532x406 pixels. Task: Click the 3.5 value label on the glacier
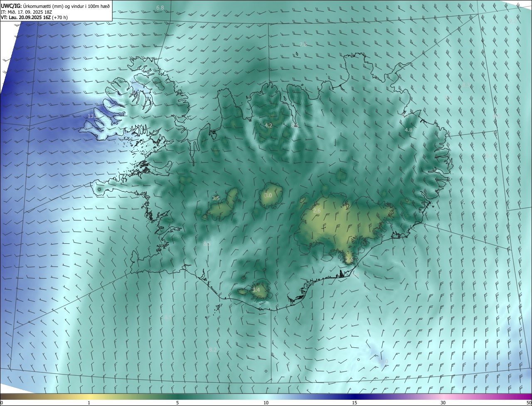(x=216, y=198)
